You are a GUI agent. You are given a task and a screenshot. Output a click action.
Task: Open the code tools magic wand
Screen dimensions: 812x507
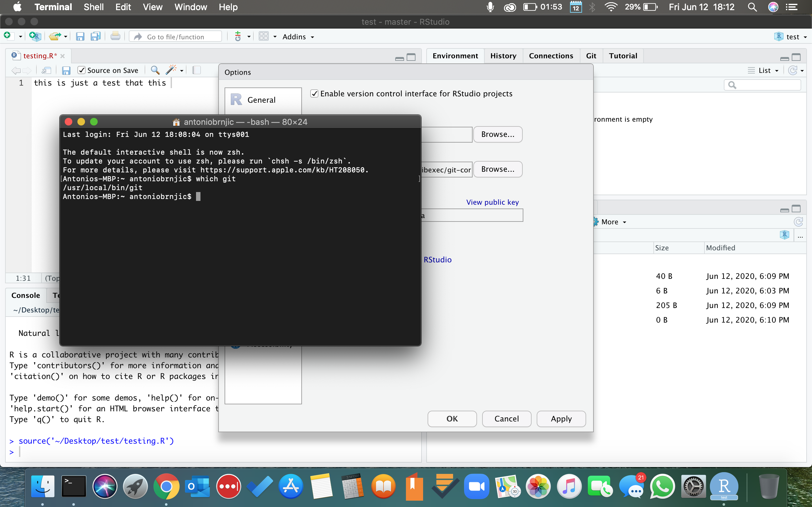click(172, 70)
